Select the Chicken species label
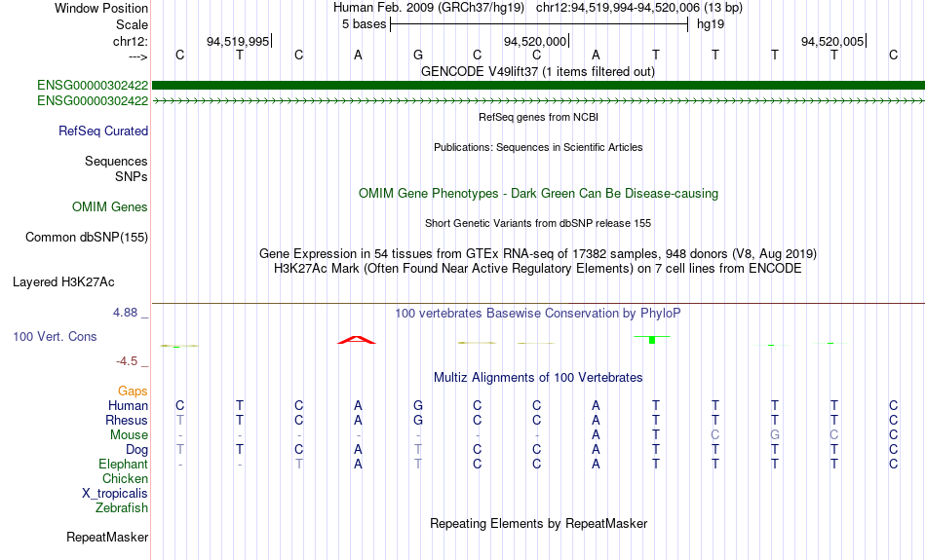The image size is (926, 560). coord(125,478)
